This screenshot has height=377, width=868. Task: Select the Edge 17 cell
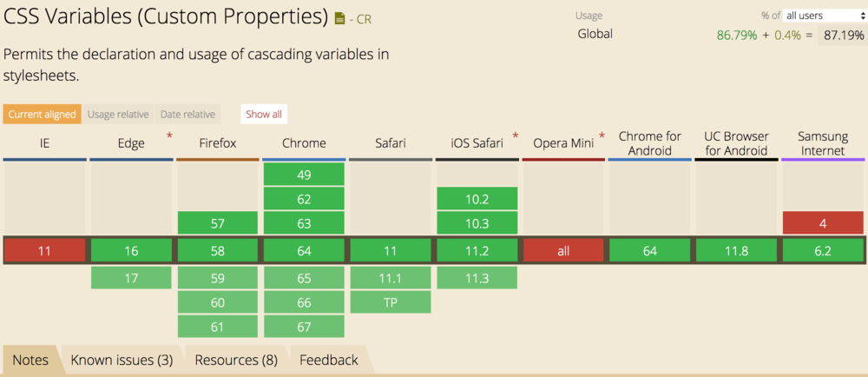coord(131,278)
